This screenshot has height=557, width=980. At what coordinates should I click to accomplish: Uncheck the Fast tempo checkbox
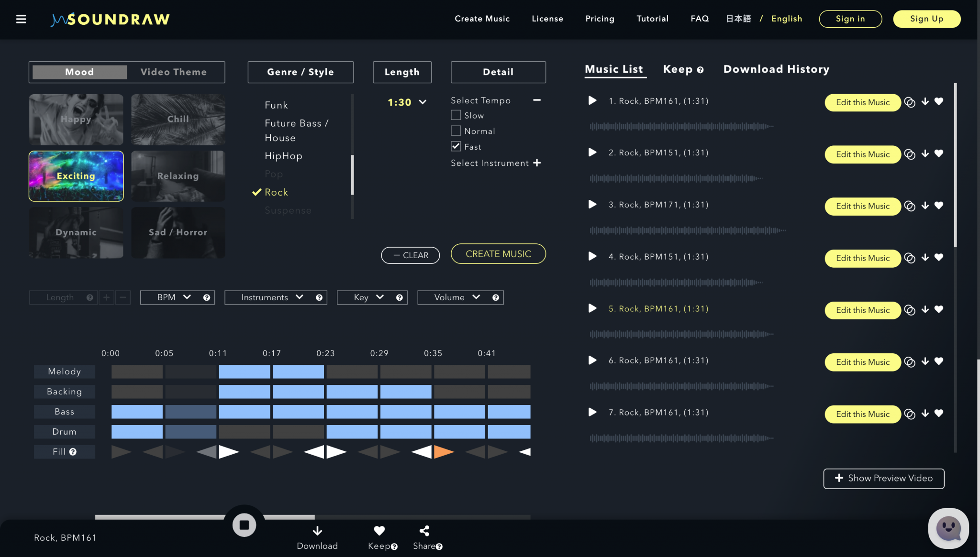[x=455, y=146]
